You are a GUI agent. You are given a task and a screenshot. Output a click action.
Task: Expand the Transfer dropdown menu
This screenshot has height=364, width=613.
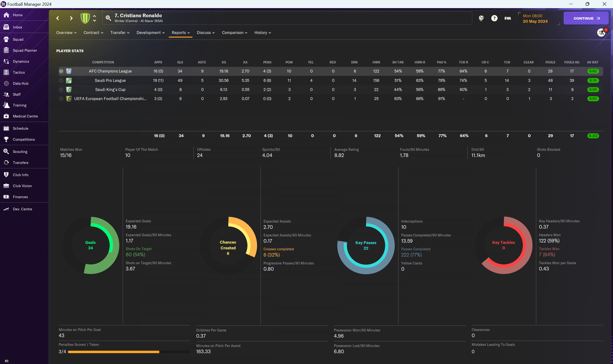(120, 33)
